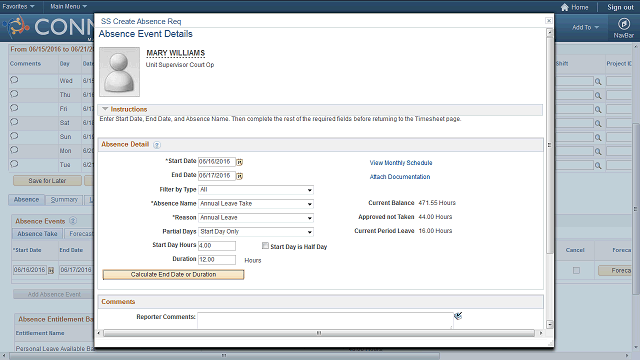Switch to the Absence tab
This screenshot has width=640, height=360.
(x=26, y=200)
